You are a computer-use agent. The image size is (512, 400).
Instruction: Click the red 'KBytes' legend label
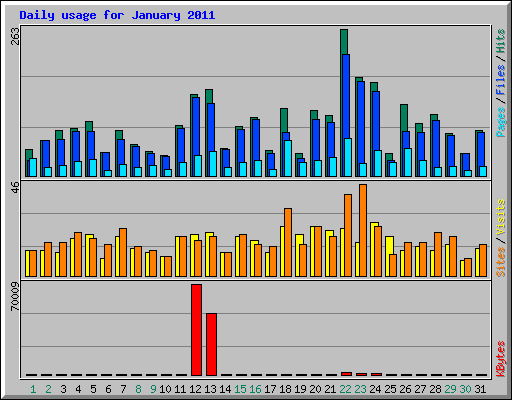[500, 359]
